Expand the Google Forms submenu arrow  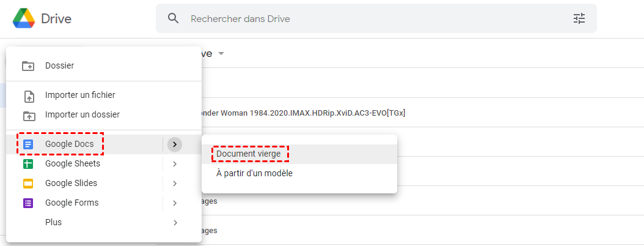coord(175,203)
